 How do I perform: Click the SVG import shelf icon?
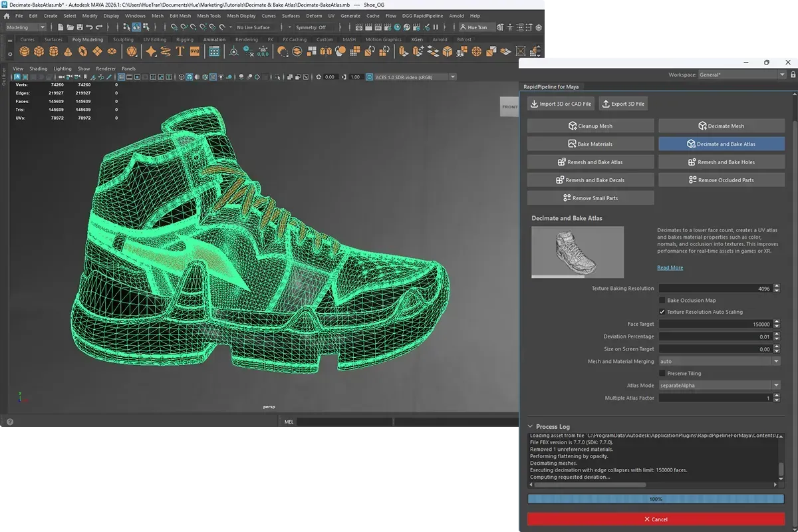click(x=195, y=51)
